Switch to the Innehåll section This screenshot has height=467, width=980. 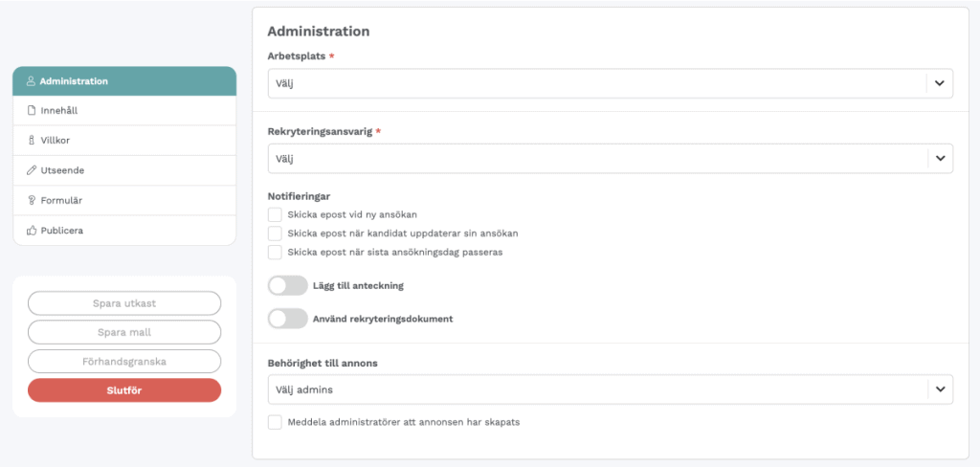coord(124,111)
